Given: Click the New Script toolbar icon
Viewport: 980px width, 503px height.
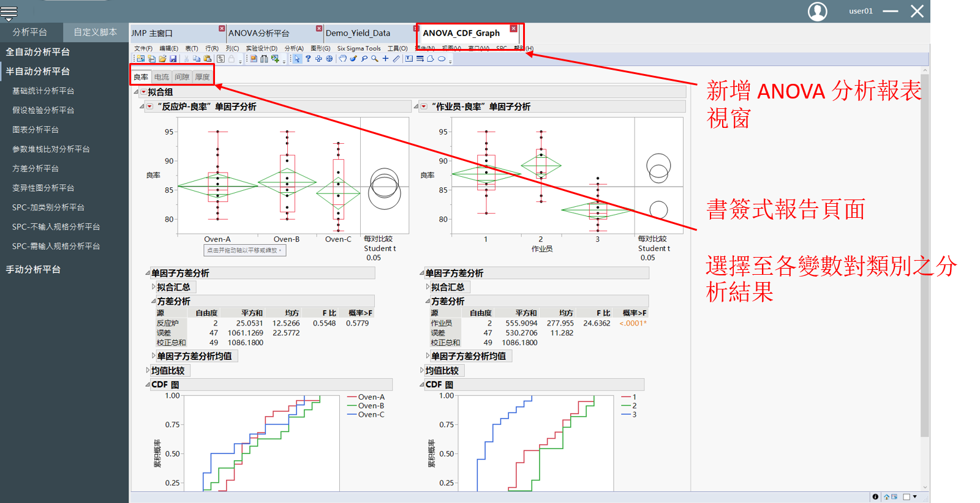Looking at the screenshot, I should point(151,59).
